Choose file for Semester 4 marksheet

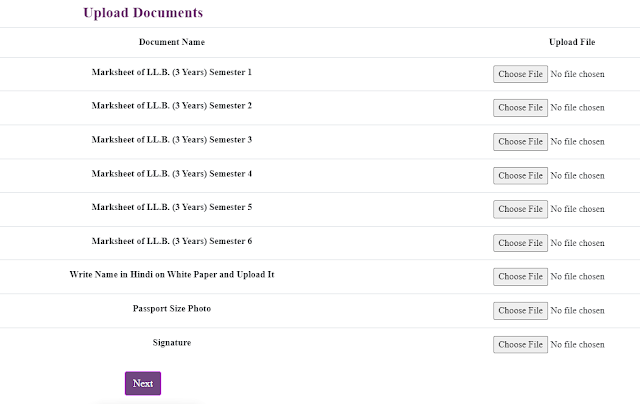tap(520, 175)
